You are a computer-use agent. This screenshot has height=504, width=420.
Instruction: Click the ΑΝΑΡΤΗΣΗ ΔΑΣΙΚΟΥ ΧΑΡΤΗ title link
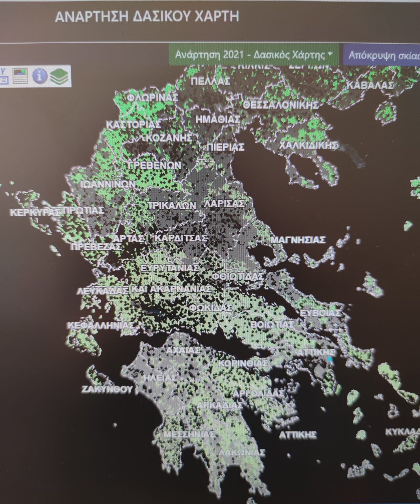(x=148, y=15)
